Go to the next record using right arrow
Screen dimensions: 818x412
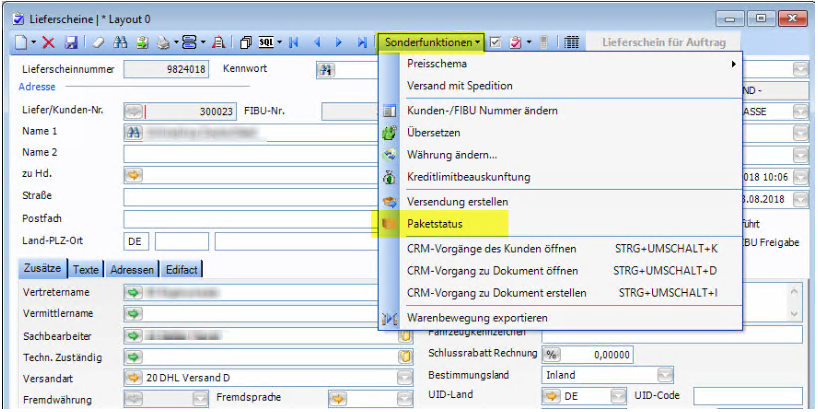339,42
